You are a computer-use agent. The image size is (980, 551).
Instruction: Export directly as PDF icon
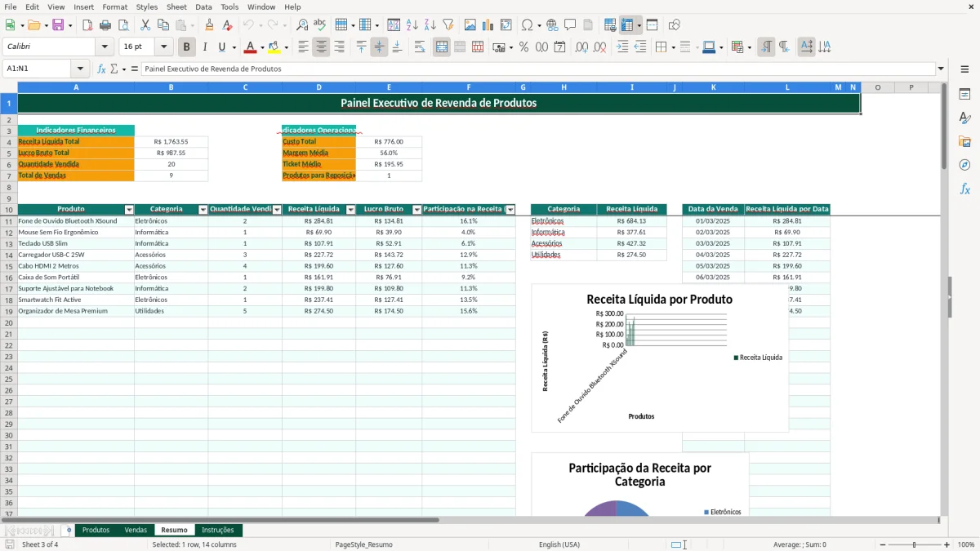pyautogui.click(x=87, y=25)
